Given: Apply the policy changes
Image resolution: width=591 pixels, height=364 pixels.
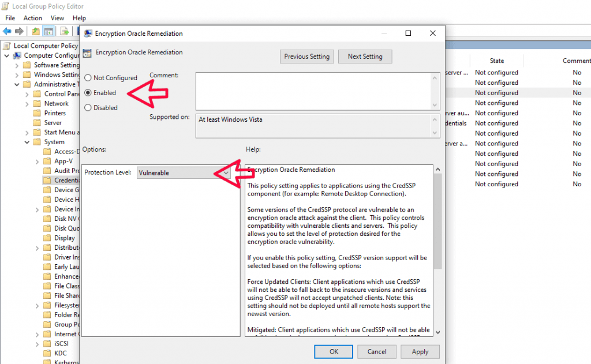Looking at the screenshot, I should tap(420, 351).
